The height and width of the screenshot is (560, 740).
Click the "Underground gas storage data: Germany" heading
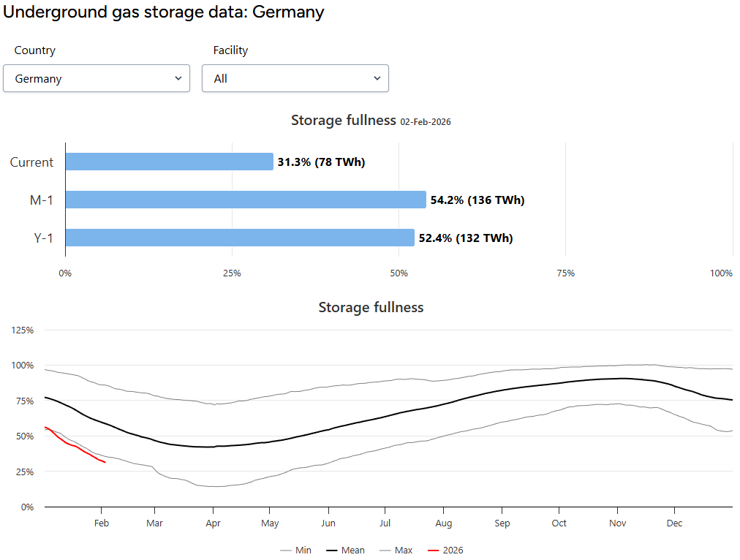coord(164,12)
